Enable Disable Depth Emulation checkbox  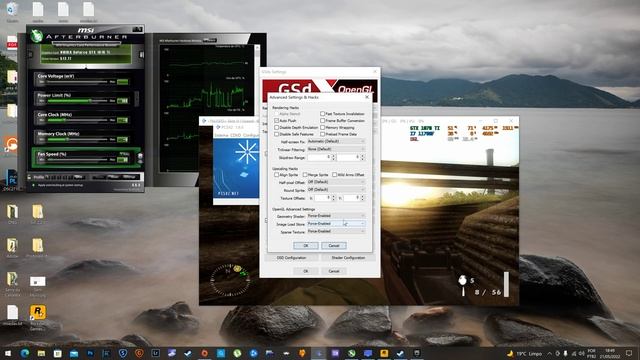coord(277,127)
